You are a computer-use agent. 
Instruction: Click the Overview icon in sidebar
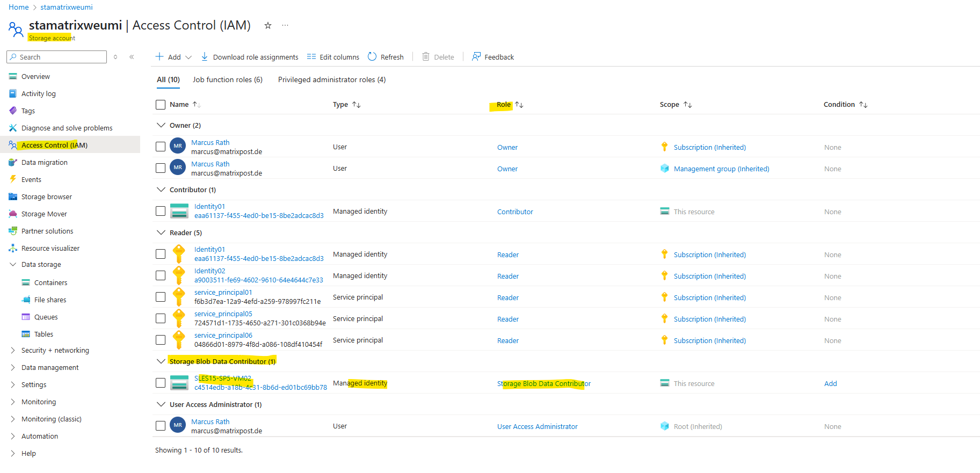(x=13, y=76)
